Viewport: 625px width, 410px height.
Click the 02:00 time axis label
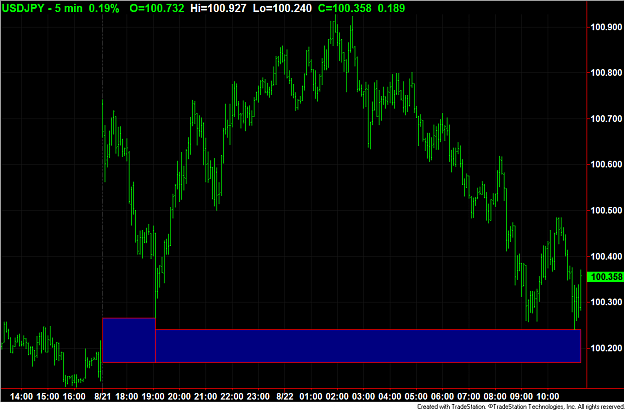[337, 397]
